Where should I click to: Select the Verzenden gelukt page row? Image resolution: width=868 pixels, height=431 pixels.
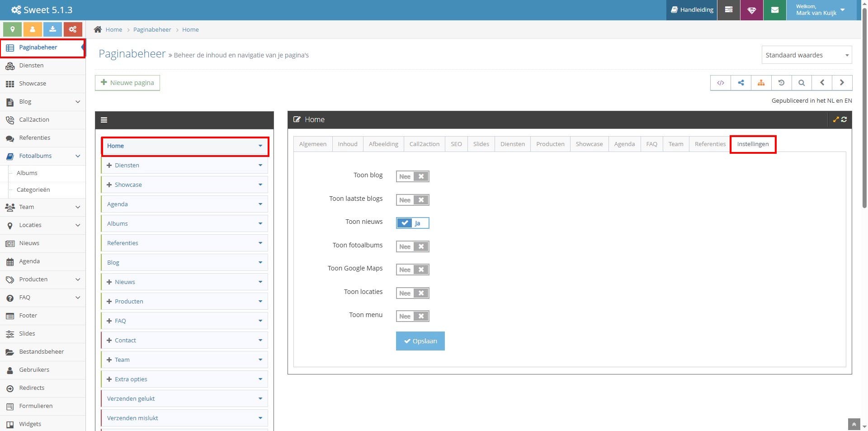click(x=184, y=398)
